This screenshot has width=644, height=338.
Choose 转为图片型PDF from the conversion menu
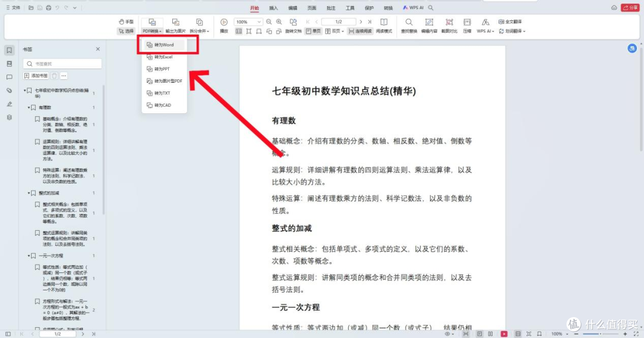(165, 81)
